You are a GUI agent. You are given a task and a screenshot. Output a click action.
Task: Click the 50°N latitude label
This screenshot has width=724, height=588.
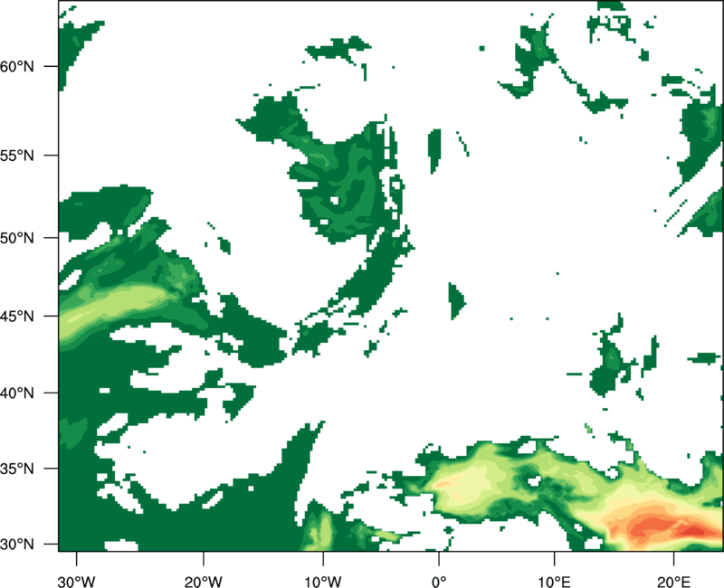click(17, 238)
